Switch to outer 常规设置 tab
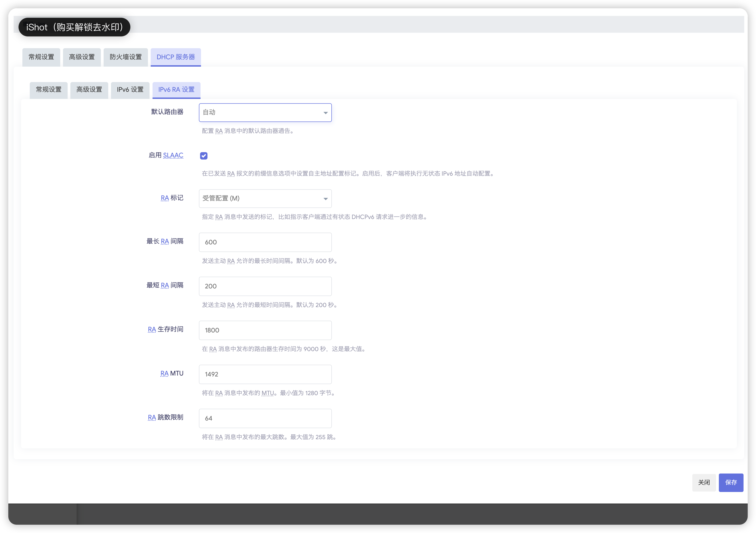Image resolution: width=756 pixels, height=533 pixels. tap(41, 57)
